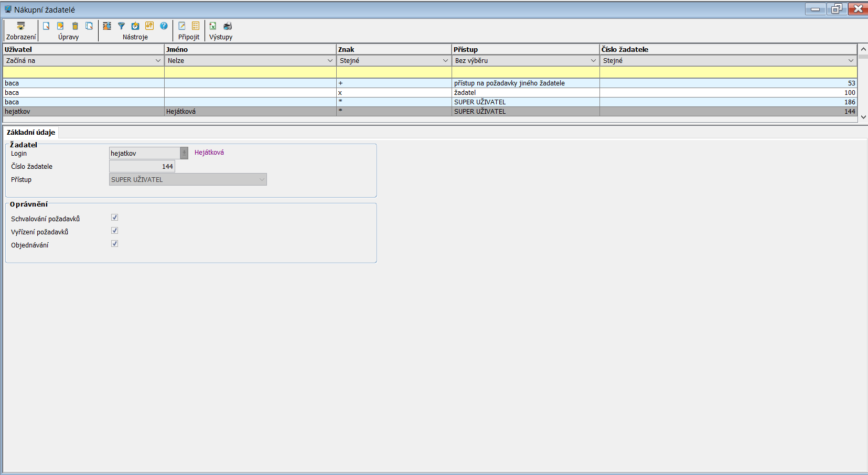
Task: Click the printer icon
Action: (x=228, y=26)
